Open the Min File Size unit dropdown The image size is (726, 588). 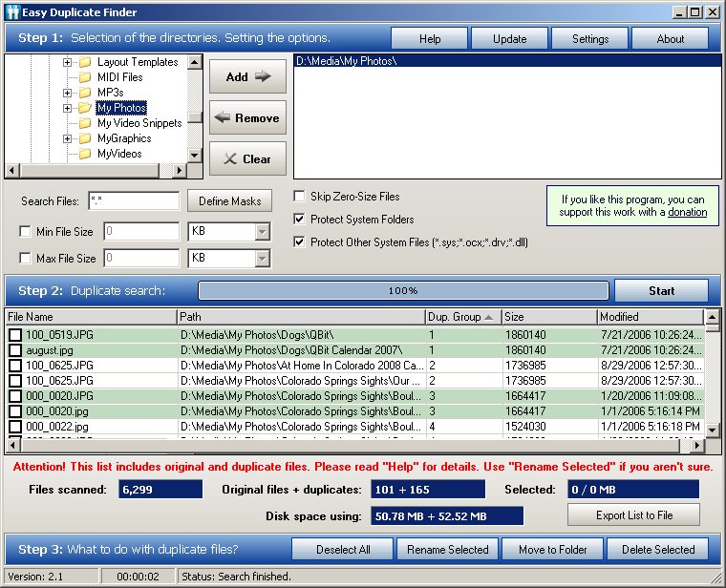pyautogui.click(x=263, y=231)
